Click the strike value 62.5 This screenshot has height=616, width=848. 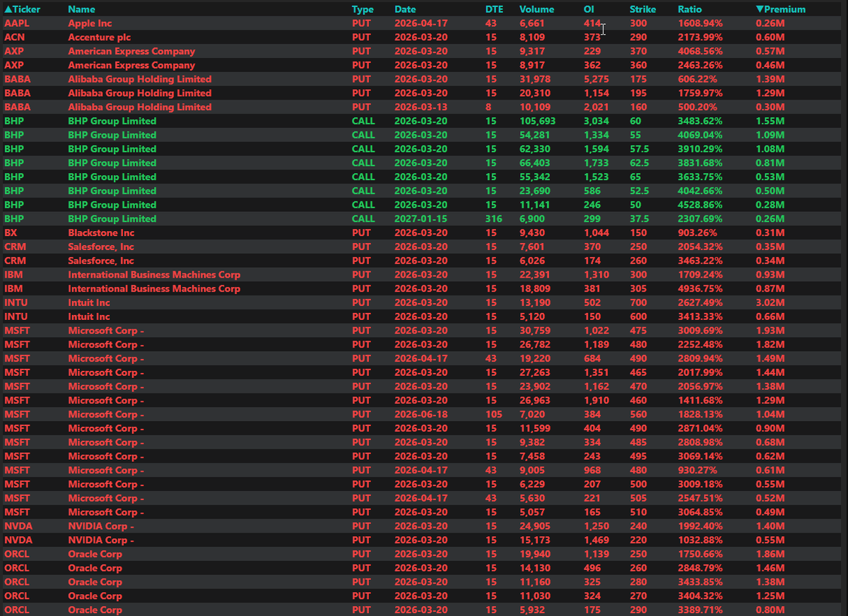(x=640, y=163)
